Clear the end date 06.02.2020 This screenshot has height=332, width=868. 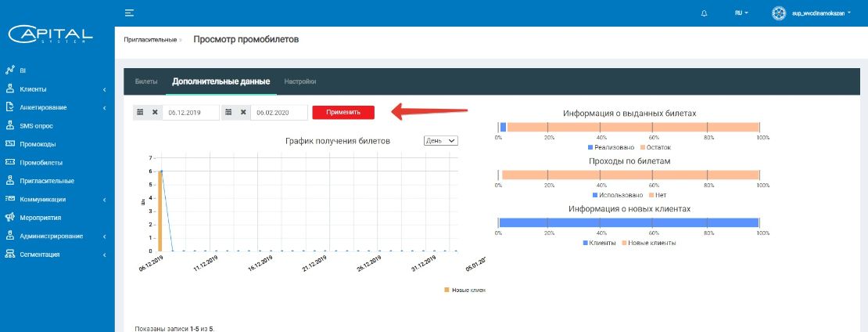point(243,112)
